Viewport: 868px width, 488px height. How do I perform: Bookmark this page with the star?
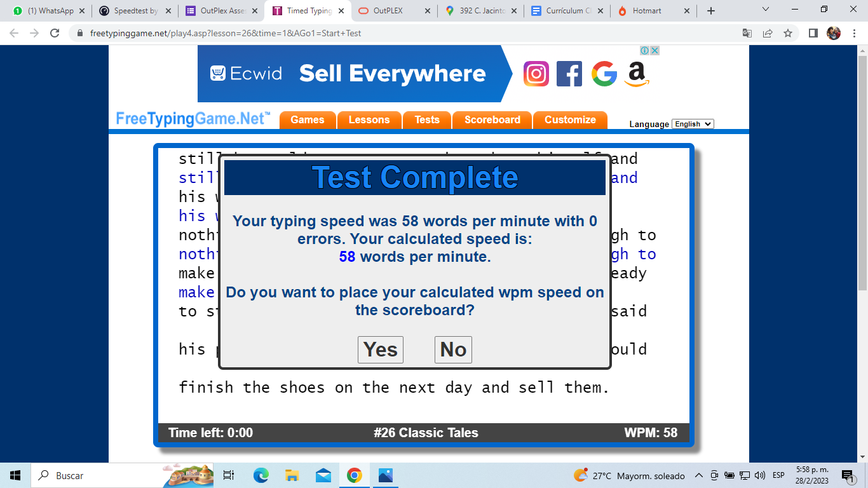click(788, 33)
